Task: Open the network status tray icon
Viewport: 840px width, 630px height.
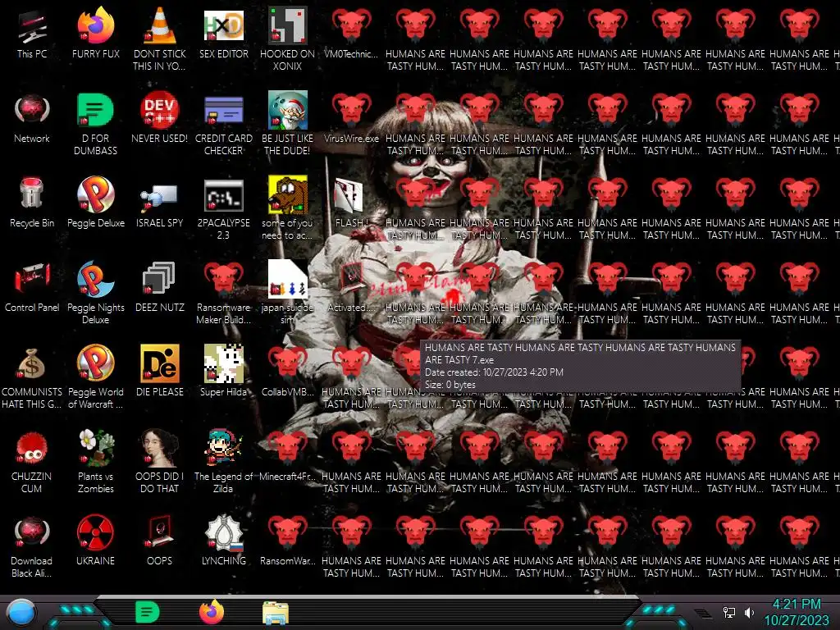Action: tap(728, 612)
